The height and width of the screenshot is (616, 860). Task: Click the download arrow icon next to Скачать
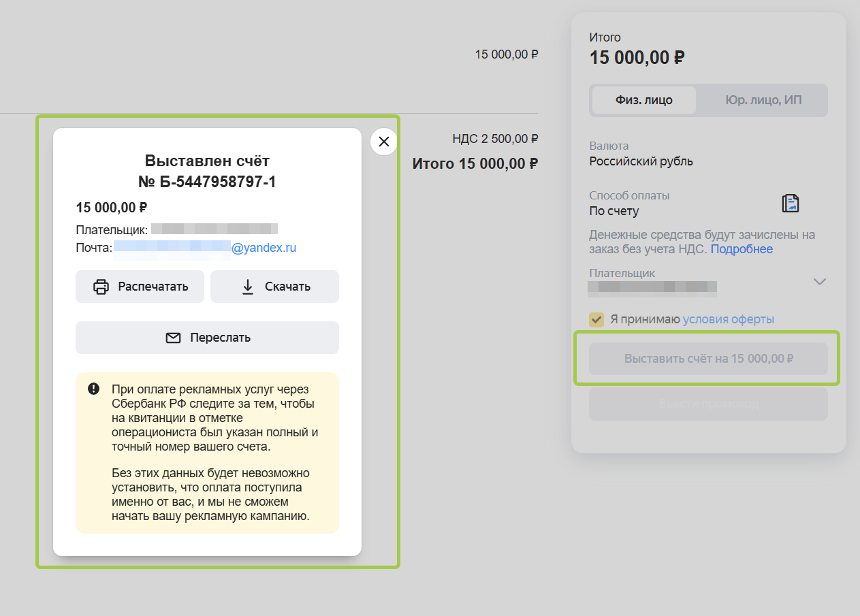(248, 287)
